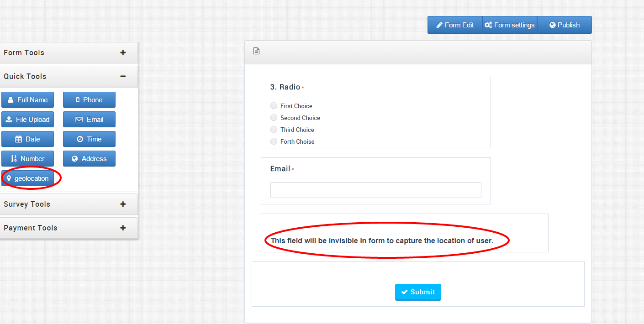Collapse the Quick Tools section

(123, 76)
